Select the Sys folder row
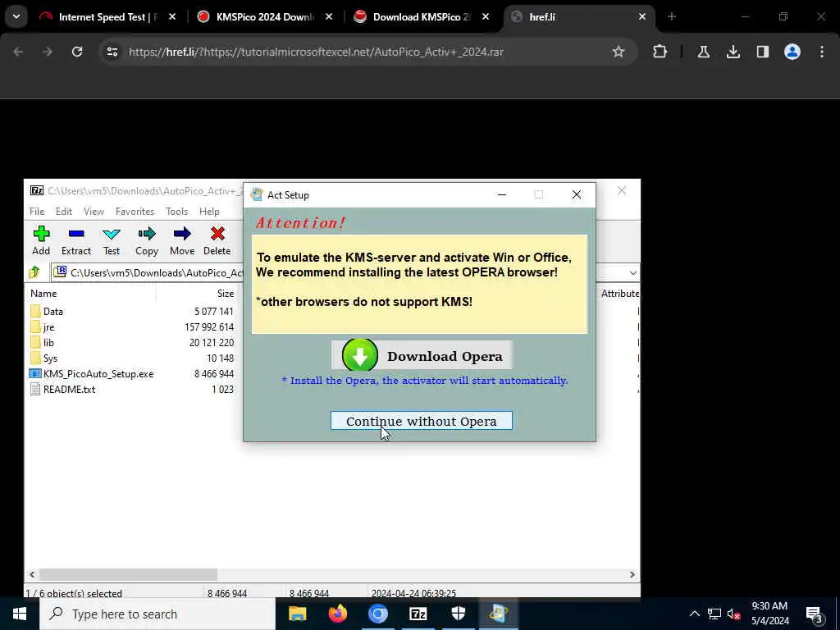Viewport: 840px width, 630px height. [x=132, y=358]
